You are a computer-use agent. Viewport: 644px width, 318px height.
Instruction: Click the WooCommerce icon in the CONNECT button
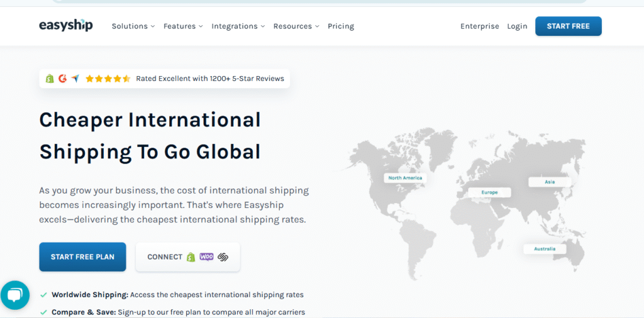(206, 257)
